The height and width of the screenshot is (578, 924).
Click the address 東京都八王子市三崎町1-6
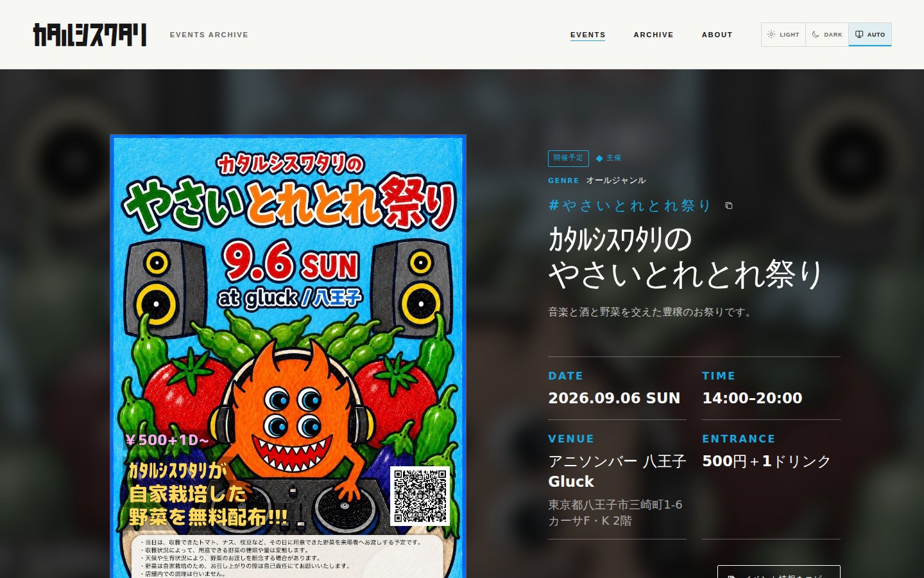pos(615,512)
